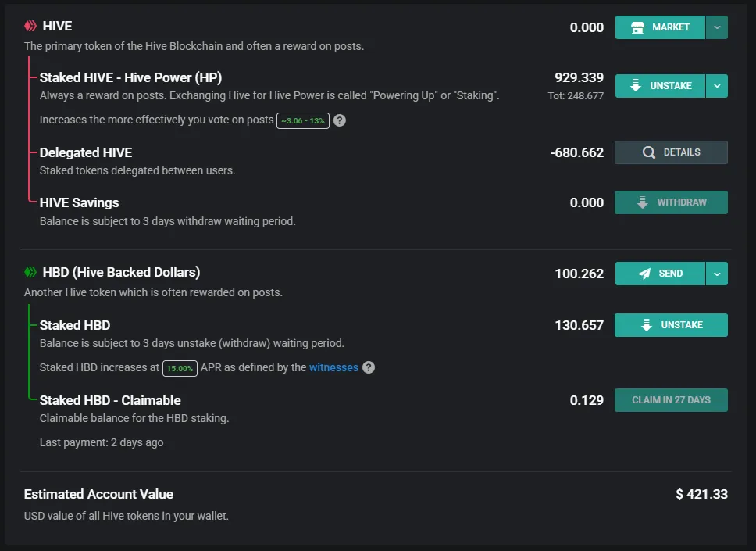
Task: Expand dropdown arrow beside Hive Power Unstake
Action: [717, 86]
